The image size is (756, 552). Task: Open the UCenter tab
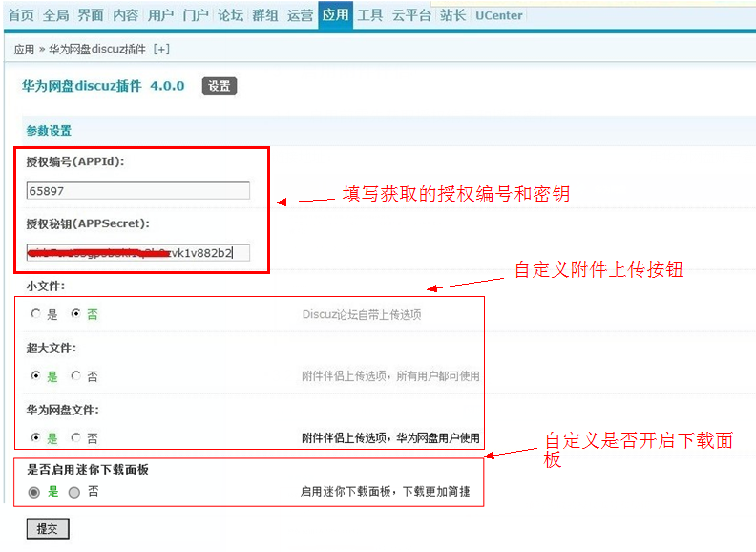(499, 15)
